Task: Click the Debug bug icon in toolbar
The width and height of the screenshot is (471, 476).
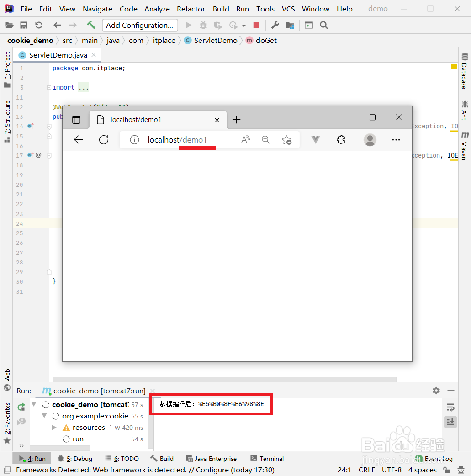Action: pos(203,25)
